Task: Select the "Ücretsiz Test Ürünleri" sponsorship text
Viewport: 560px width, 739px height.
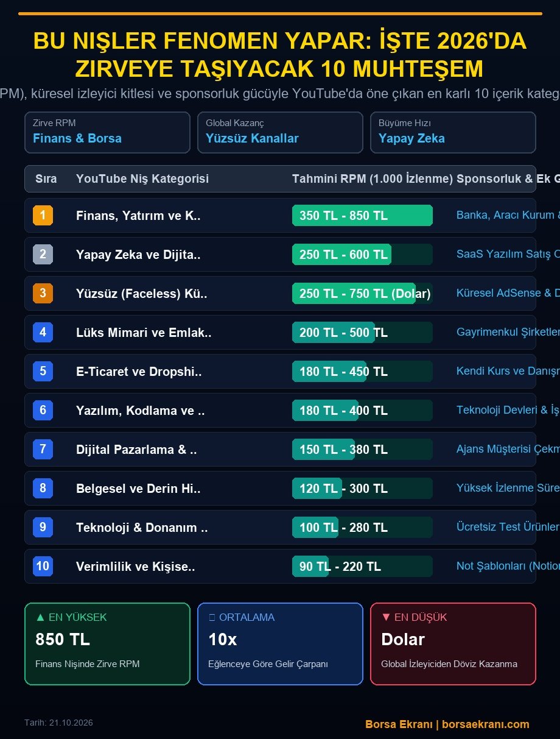Action: coord(508,527)
